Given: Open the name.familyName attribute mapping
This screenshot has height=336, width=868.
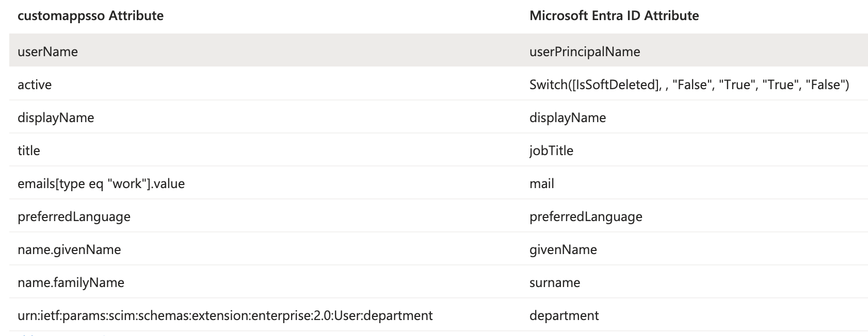Looking at the screenshot, I should pos(71,282).
